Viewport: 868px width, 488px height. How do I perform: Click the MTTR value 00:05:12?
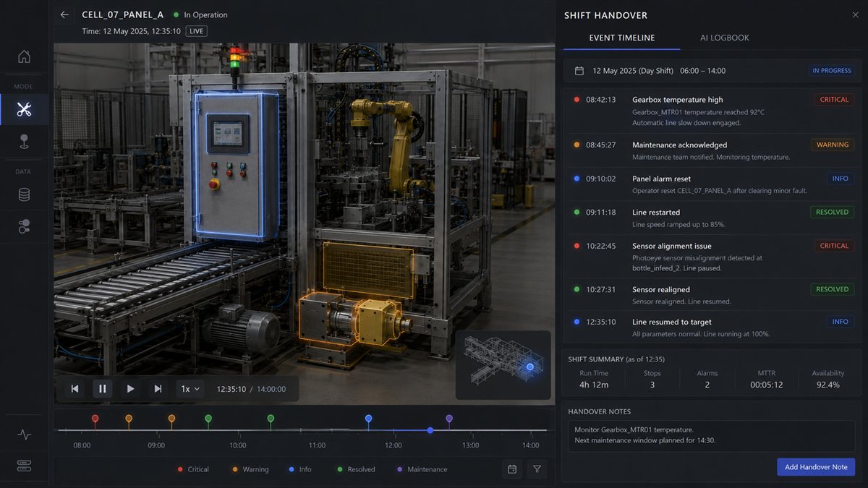pos(767,385)
